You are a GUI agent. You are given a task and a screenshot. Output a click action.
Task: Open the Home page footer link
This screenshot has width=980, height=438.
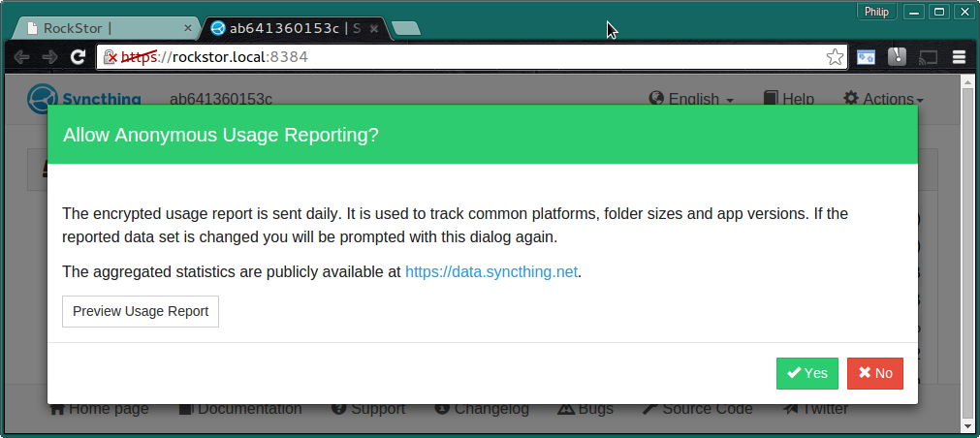pos(100,409)
